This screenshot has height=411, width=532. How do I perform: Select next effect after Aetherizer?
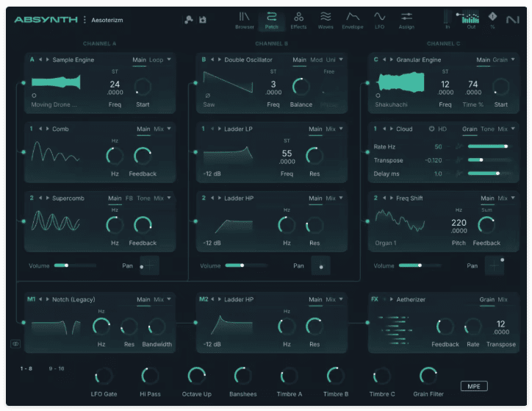[392, 299]
